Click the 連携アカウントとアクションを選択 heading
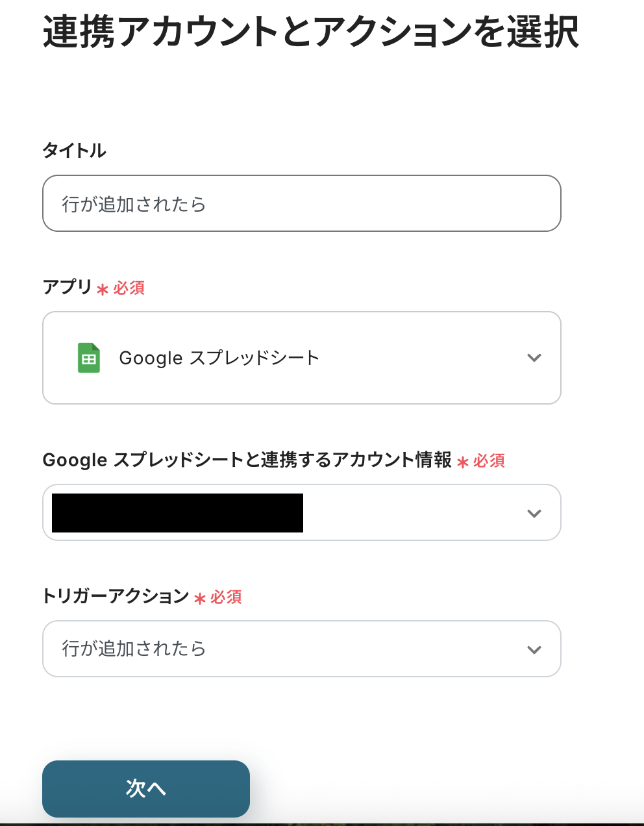The height and width of the screenshot is (826, 644). coord(310,32)
